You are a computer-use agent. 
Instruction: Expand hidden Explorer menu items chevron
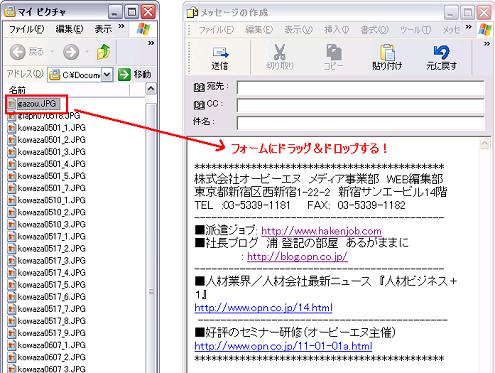coord(121,26)
